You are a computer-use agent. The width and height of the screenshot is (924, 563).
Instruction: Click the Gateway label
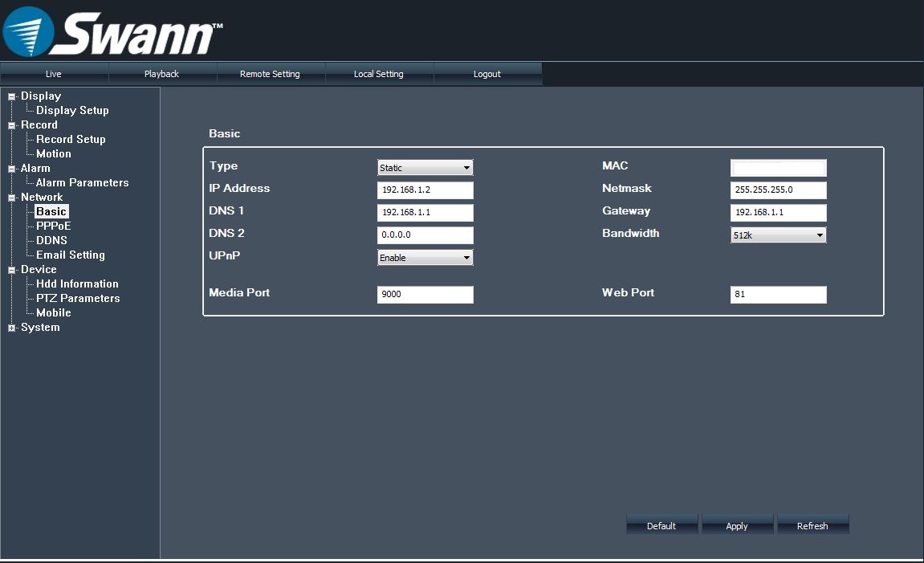click(626, 210)
